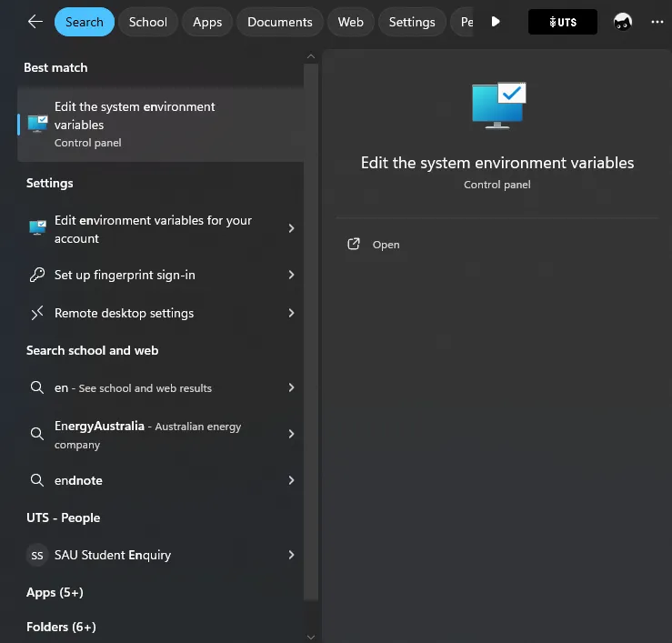Open the three-dots more options menu
Viewport: 672px width, 643px height.
tap(657, 22)
